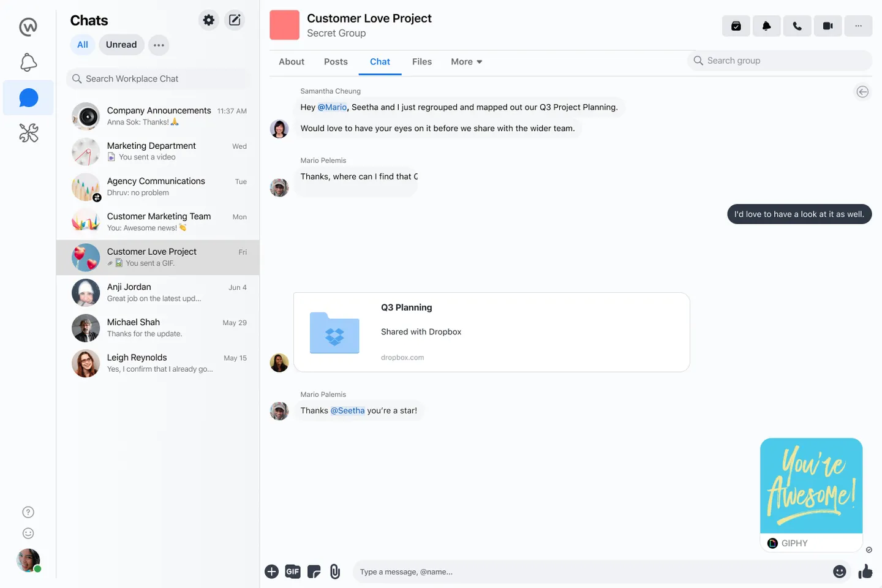Click the @Mario mention link
Screen dimensions: 882x588
332,107
